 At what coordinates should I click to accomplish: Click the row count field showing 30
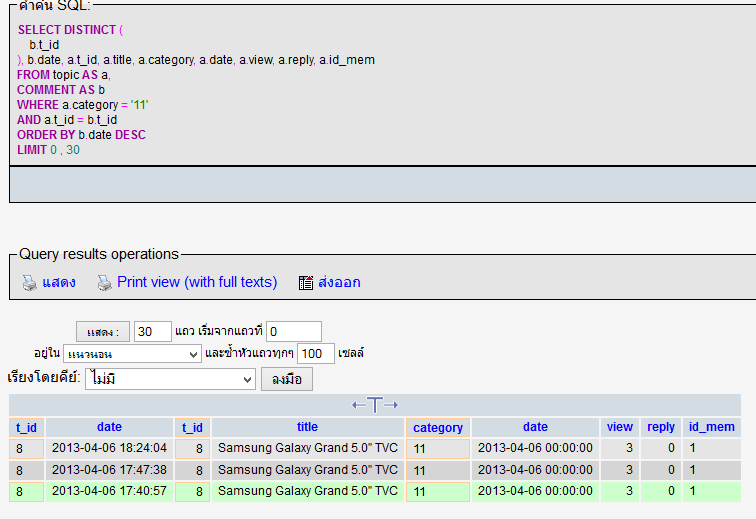(152, 332)
